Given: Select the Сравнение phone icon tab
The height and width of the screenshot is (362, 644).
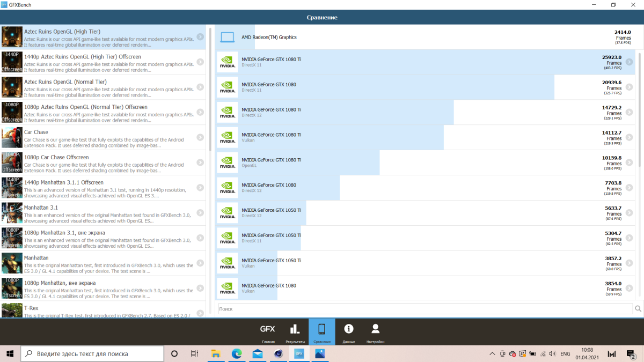Looking at the screenshot, I should 322,332.
